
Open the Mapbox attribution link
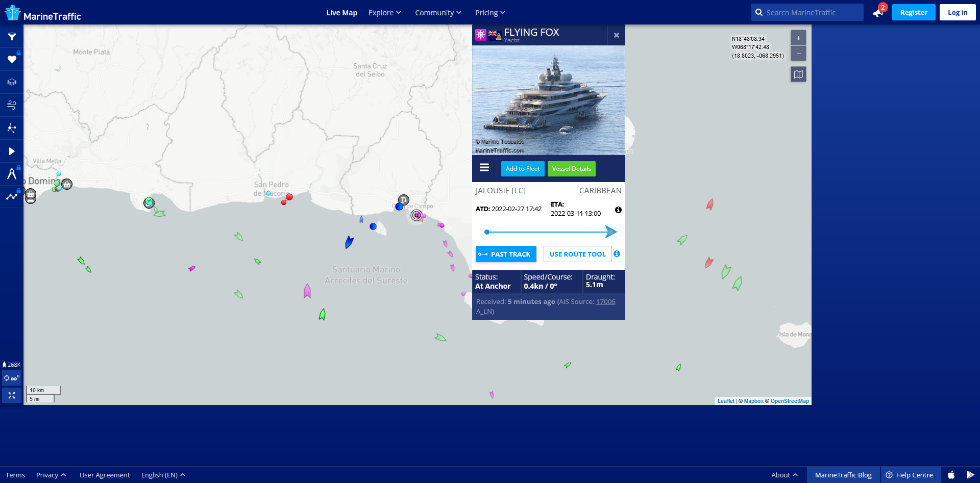click(x=753, y=401)
